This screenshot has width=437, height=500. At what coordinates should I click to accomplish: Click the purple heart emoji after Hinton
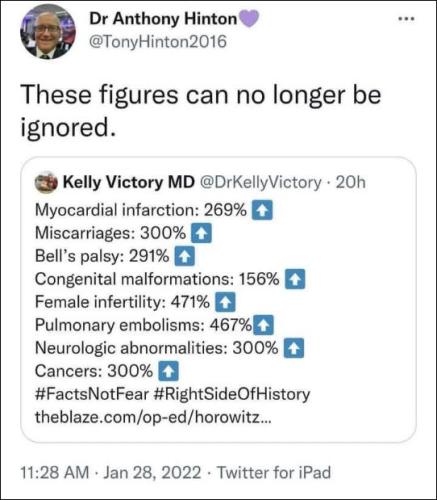pos(248,19)
